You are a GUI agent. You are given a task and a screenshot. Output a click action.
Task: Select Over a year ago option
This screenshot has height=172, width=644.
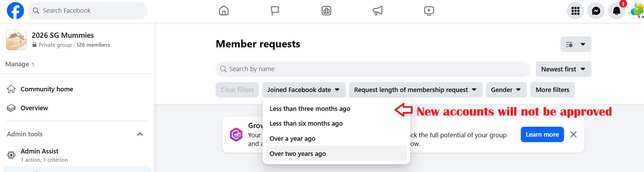point(292,139)
